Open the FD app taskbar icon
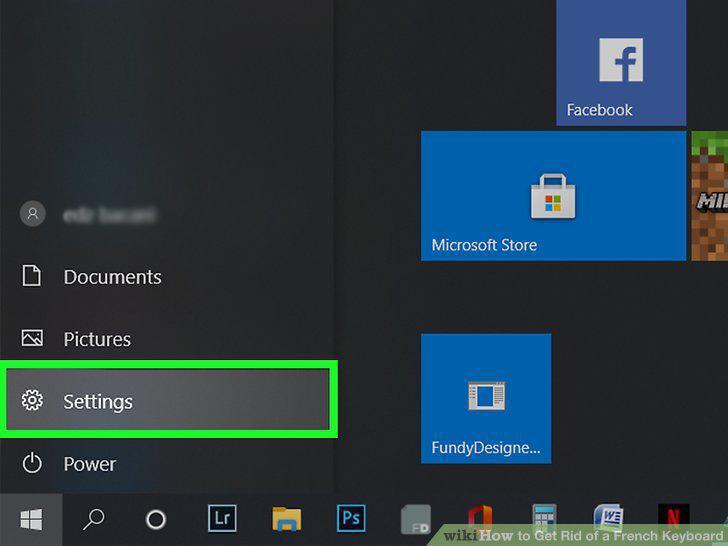The height and width of the screenshot is (546, 728). pyautogui.click(x=416, y=519)
